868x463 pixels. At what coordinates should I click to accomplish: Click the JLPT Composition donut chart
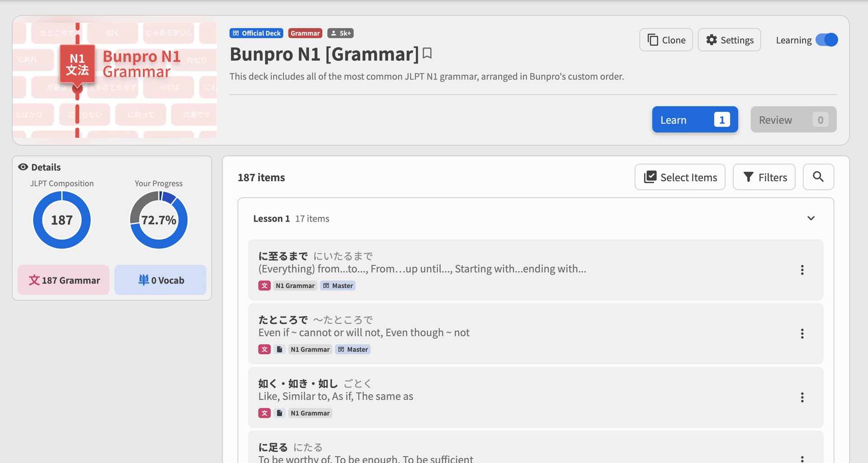coord(62,220)
